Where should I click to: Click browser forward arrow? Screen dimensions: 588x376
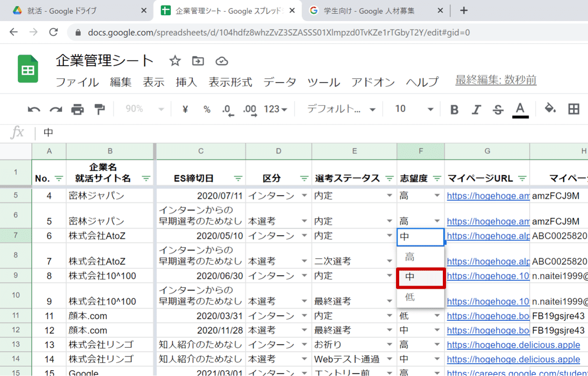[33, 32]
